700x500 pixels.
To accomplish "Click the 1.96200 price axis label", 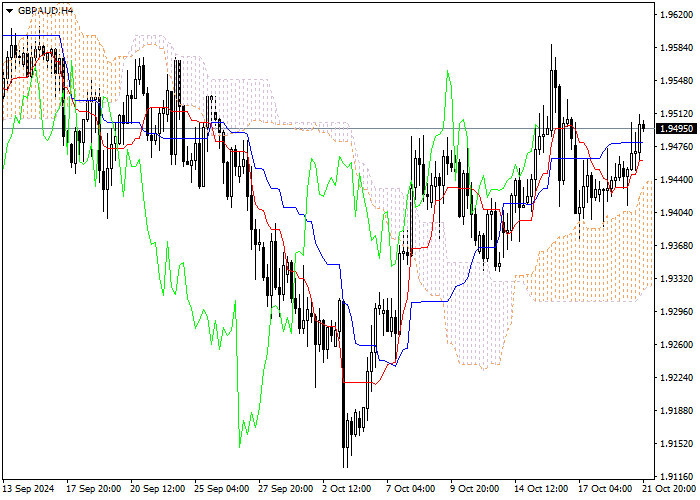I will coord(677,15).
